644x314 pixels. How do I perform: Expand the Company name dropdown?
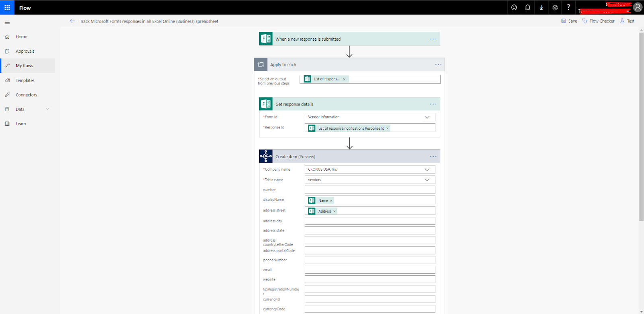point(427,169)
